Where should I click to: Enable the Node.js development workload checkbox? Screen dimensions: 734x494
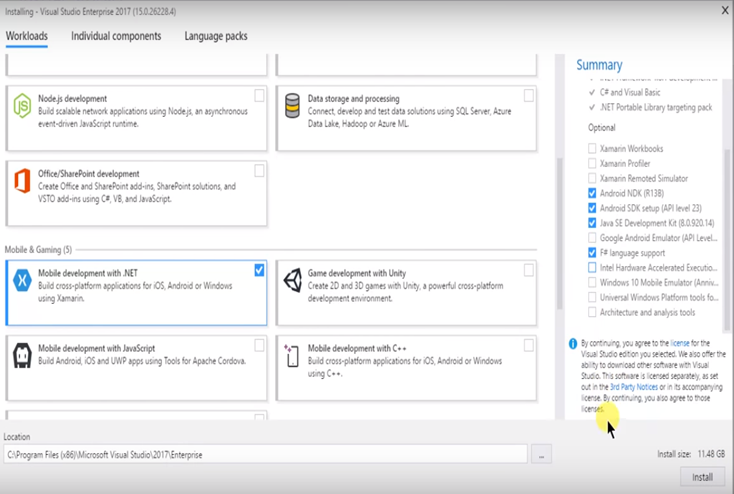click(259, 96)
